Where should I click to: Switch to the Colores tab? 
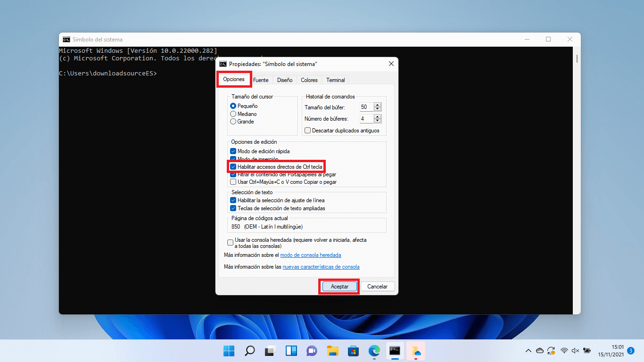(x=309, y=80)
